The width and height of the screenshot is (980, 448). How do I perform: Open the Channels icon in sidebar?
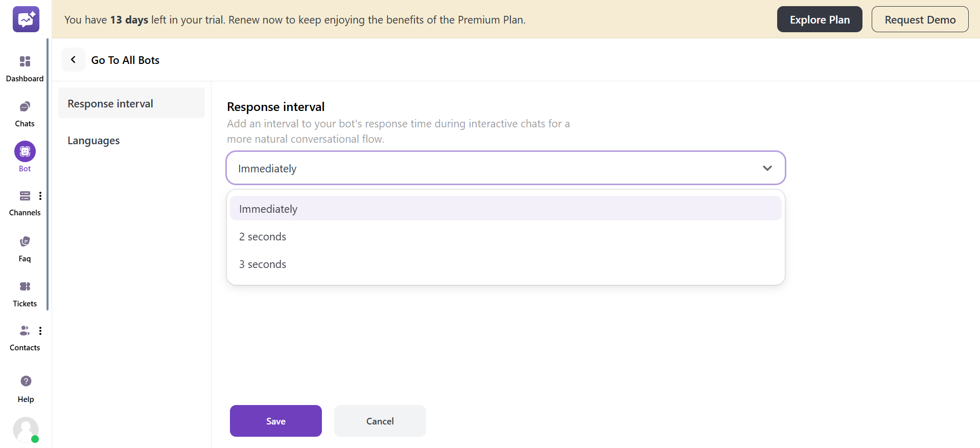click(25, 196)
